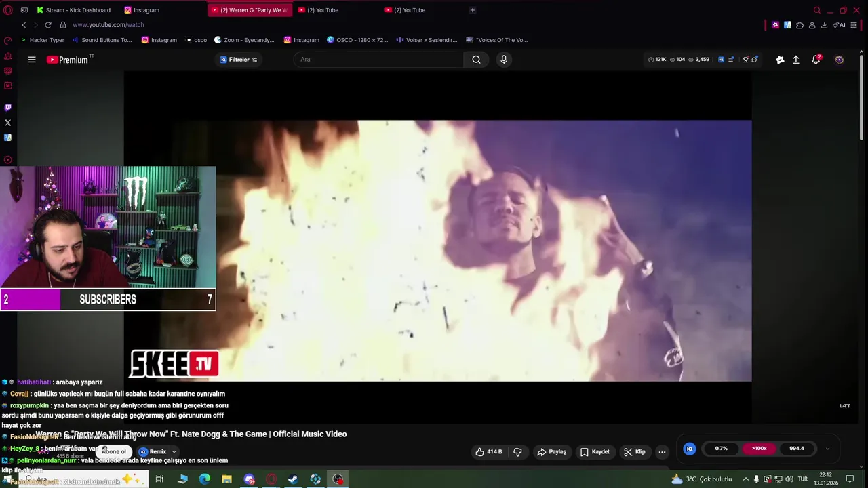This screenshot has width=868, height=488.
Task: Submit search with the magnifier button
Action: pos(476,60)
